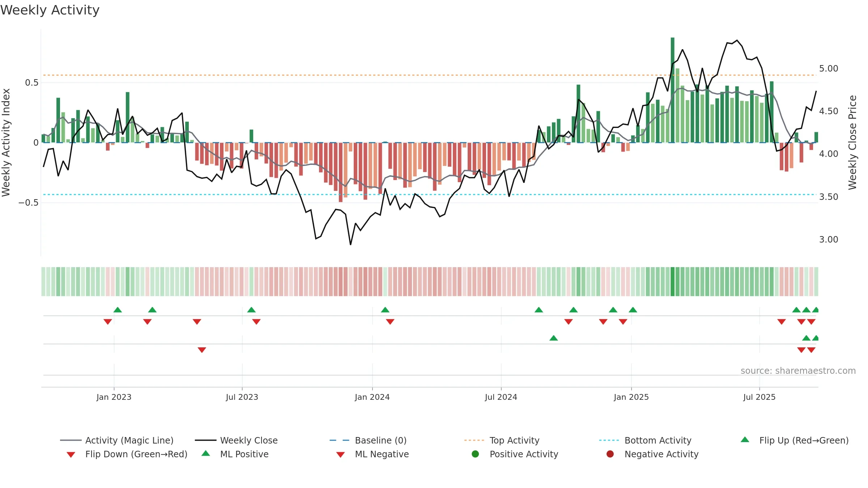Click the Positive Activity green circle icon
Image resolution: width=868 pixels, height=488 pixels.
tap(475, 454)
